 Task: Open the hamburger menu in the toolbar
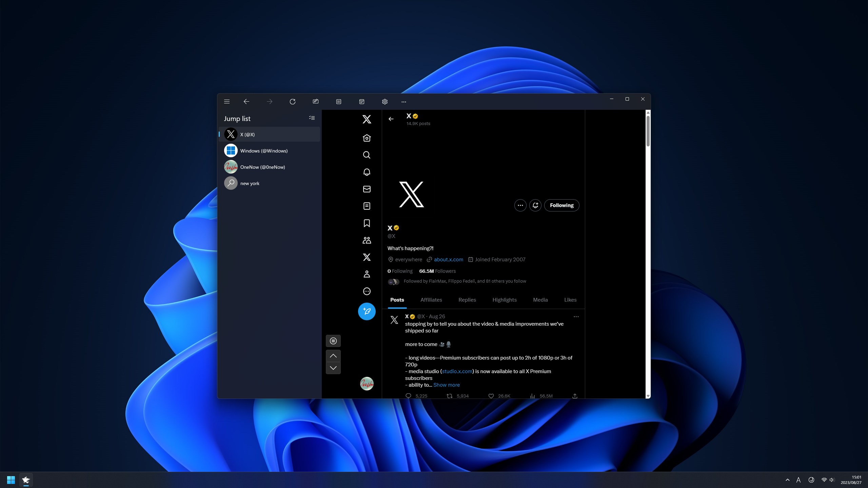227,101
